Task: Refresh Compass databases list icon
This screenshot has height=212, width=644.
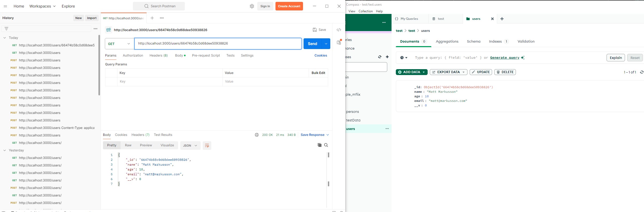Action: (x=379, y=57)
